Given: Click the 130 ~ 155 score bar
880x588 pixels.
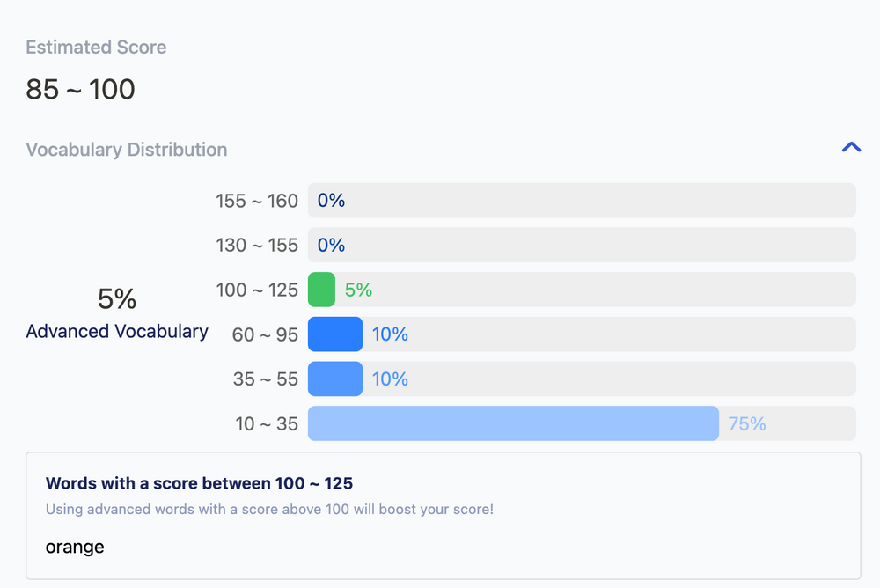Looking at the screenshot, I should coord(581,245).
